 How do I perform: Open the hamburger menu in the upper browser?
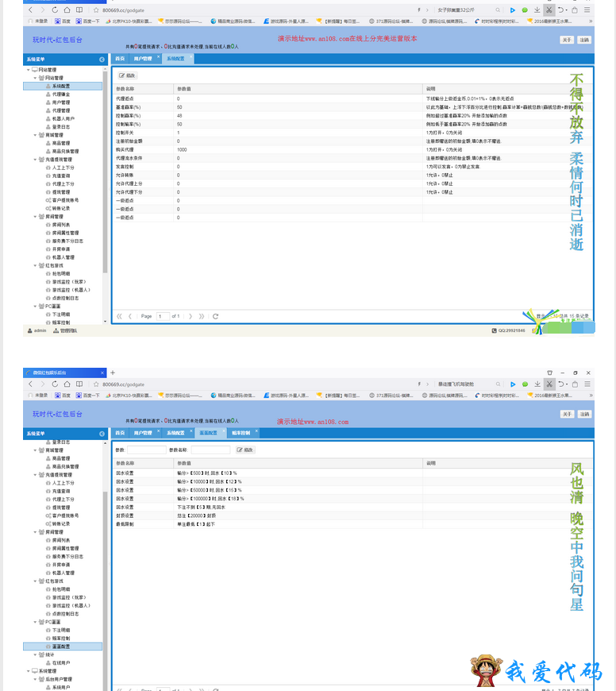pos(587,10)
